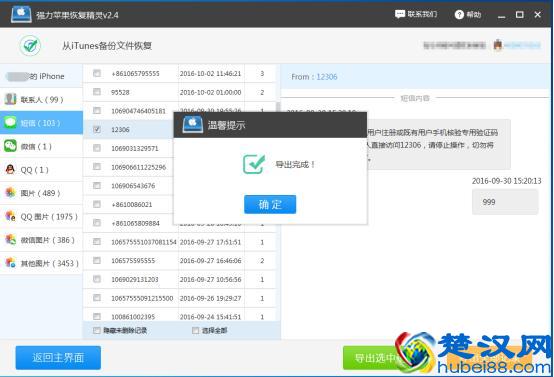Select the QQ (1) category
Viewport: 554px width, 377px height.
tap(41, 170)
